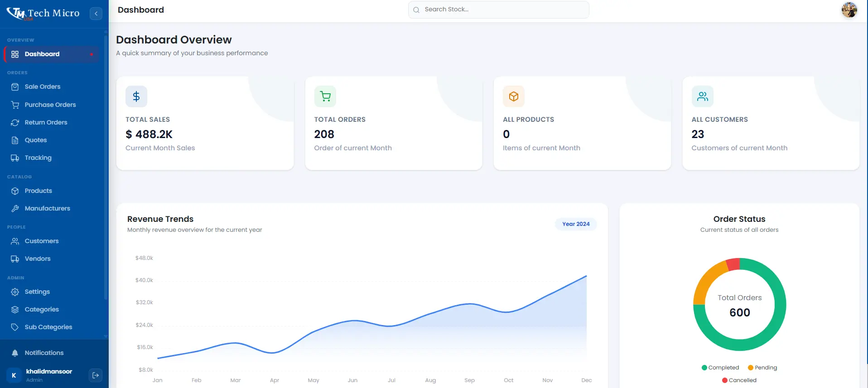Click the Order Status heading
868x388 pixels.
click(x=739, y=219)
